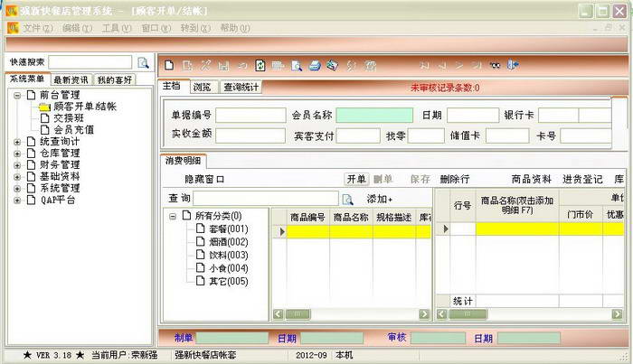
Task: Expand the 财务管理 tree node
Action: click(17, 165)
